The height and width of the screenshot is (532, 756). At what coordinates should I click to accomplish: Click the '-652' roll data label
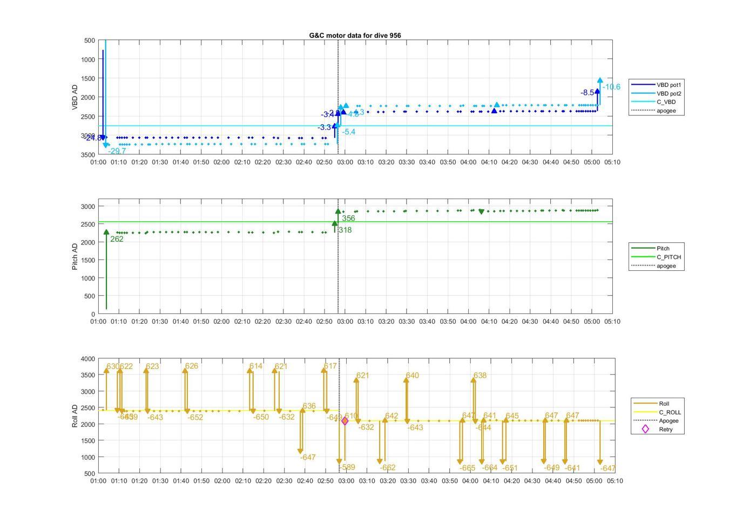(x=195, y=417)
